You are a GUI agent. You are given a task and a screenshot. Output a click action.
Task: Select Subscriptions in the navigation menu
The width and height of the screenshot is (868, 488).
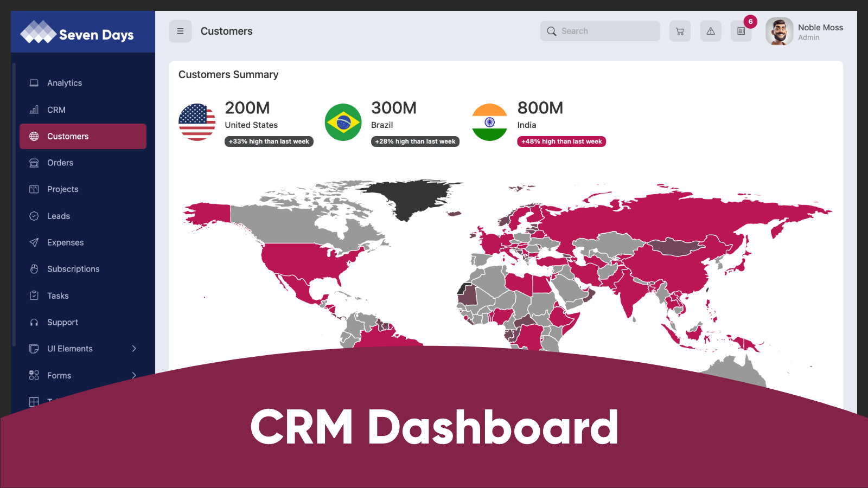73,269
